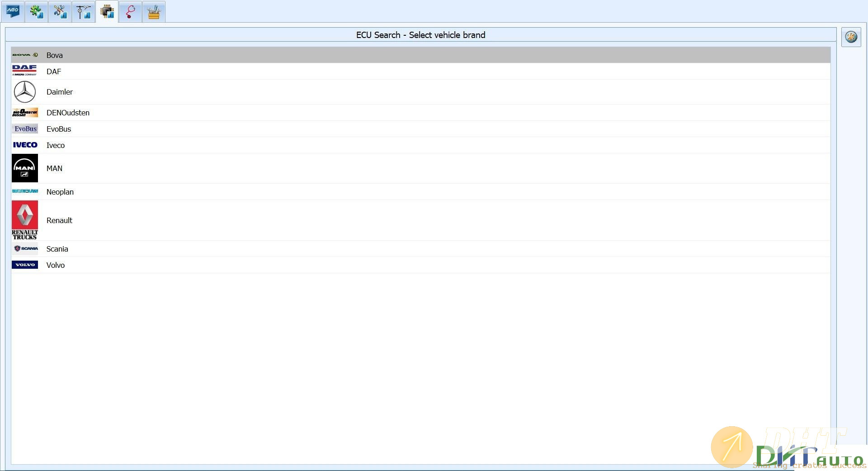Open the wrench and screwdriver info tab

(x=60, y=11)
